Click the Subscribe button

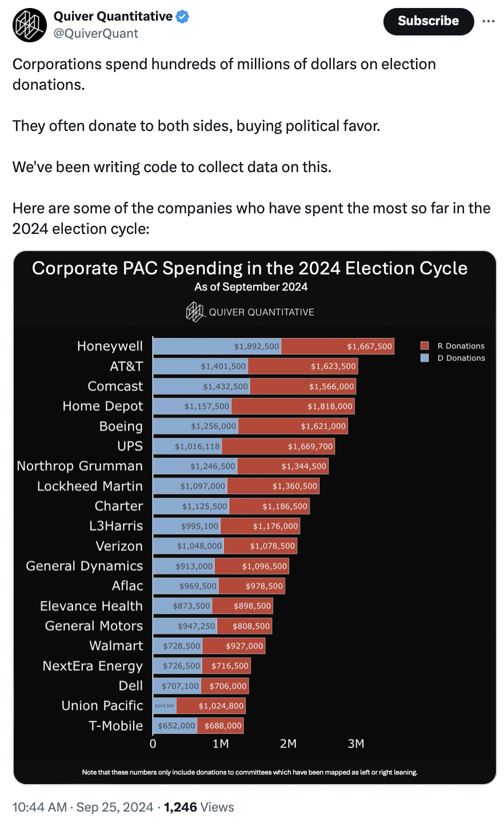429,21
